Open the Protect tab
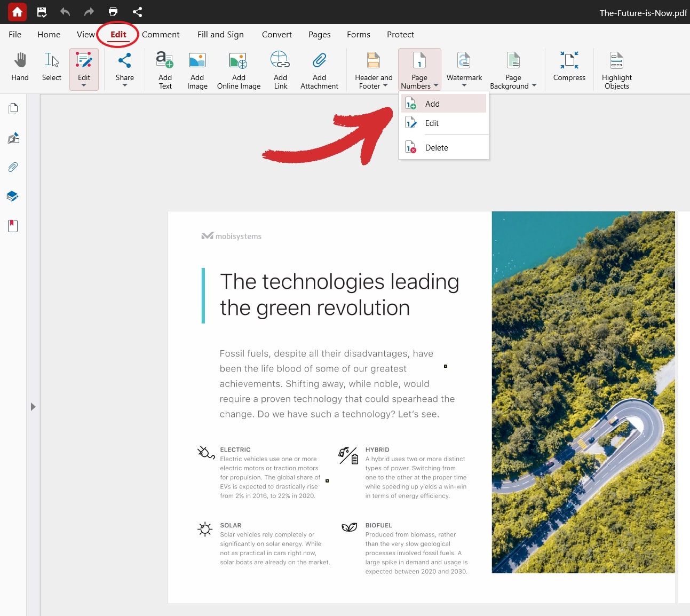Screen dimensions: 690x616 400,34
